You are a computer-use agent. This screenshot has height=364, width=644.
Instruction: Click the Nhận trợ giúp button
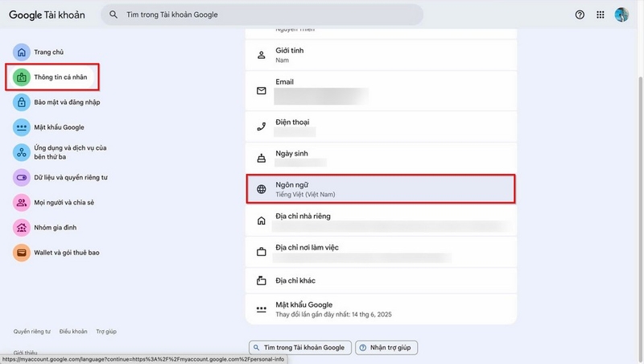386,348
